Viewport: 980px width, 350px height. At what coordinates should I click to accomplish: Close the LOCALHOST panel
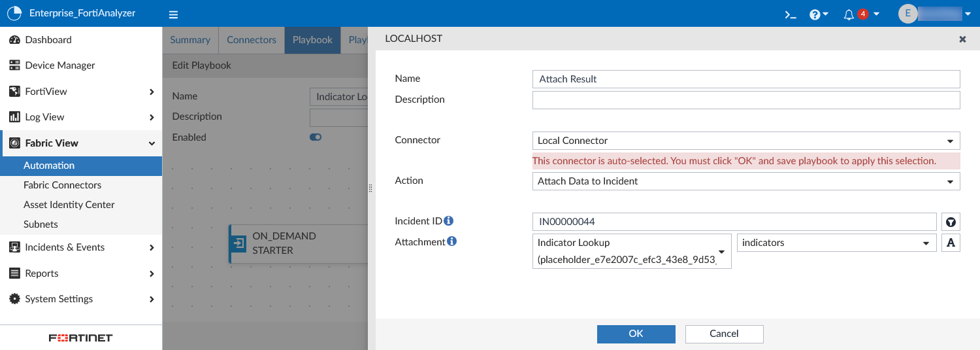point(962,39)
